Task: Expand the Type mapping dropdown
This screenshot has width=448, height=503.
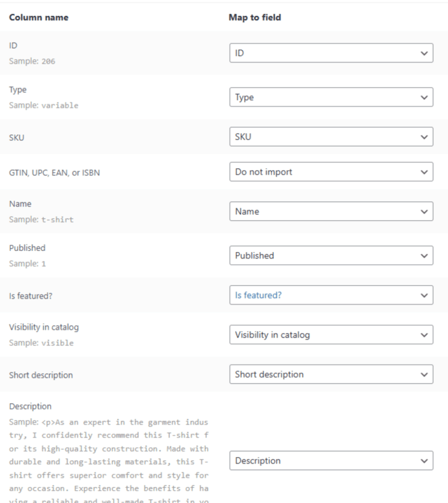Action: (330, 97)
